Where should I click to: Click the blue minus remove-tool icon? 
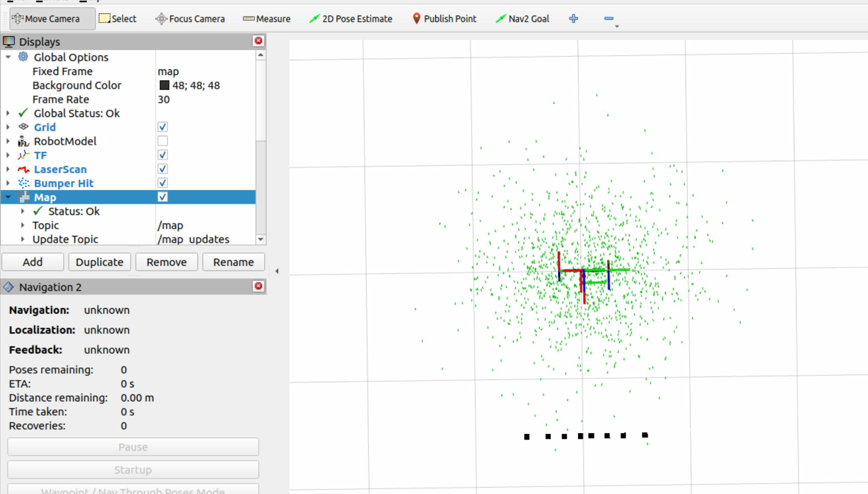(609, 19)
